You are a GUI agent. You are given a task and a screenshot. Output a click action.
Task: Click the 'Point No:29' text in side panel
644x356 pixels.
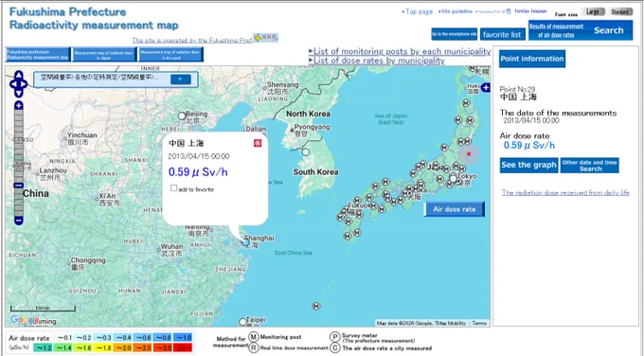(517, 89)
